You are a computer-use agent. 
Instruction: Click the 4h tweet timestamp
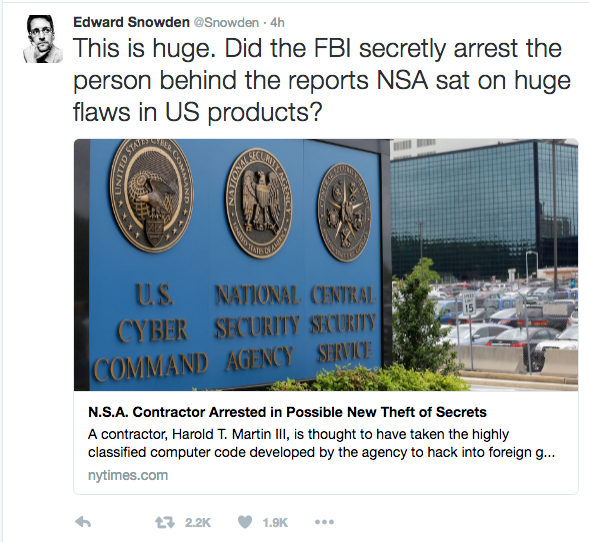(x=277, y=23)
